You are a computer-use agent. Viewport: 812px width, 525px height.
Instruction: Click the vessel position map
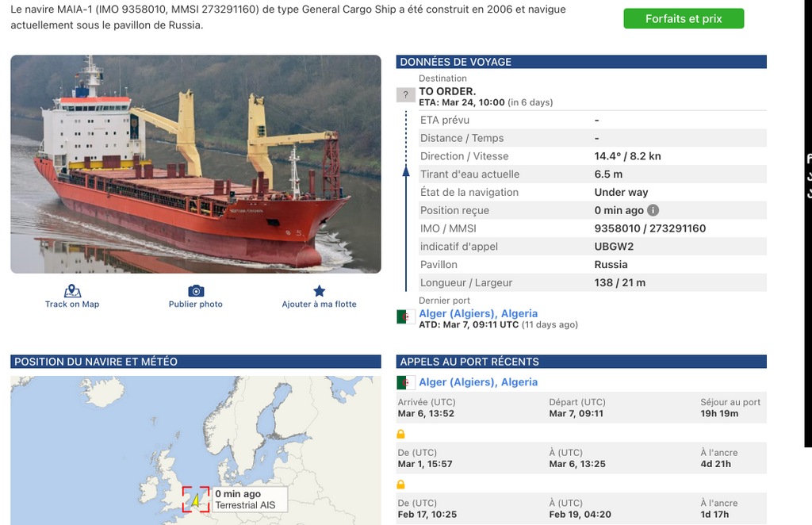click(x=196, y=450)
